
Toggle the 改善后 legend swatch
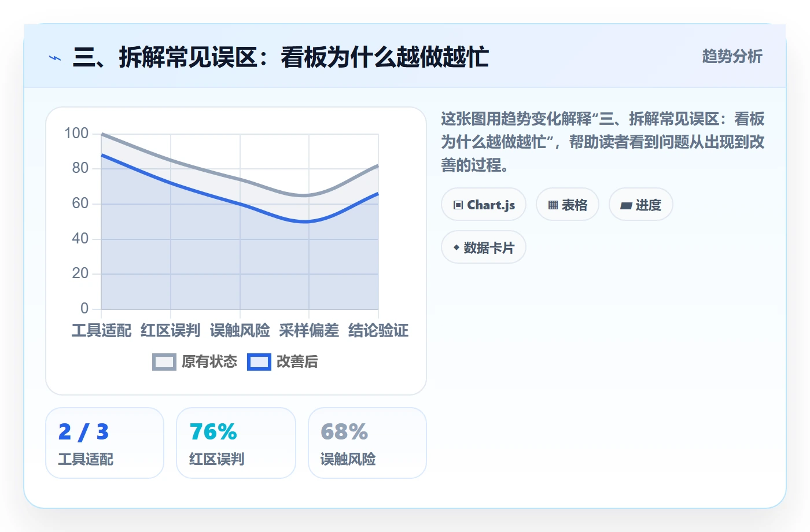(x=259, y=362)
